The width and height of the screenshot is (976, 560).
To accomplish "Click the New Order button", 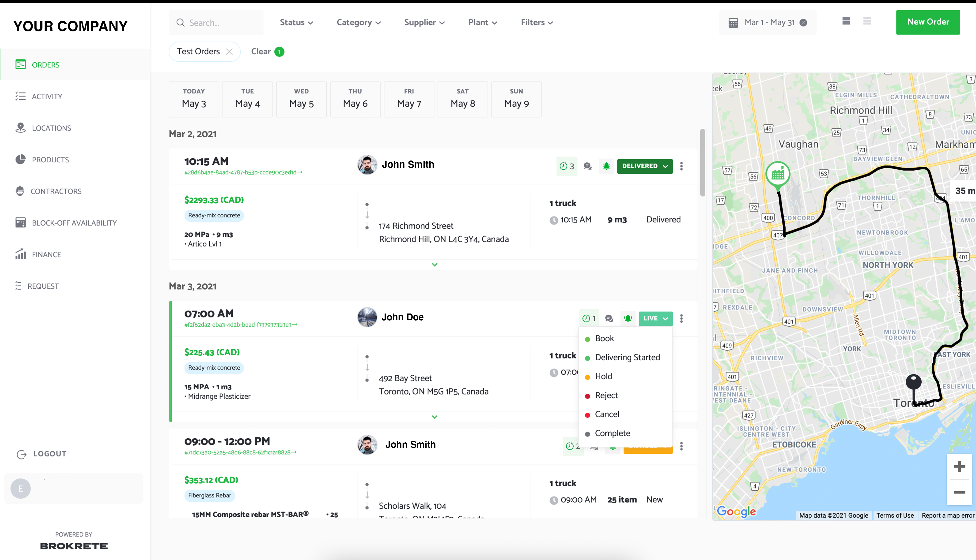I will coord(927,22).
